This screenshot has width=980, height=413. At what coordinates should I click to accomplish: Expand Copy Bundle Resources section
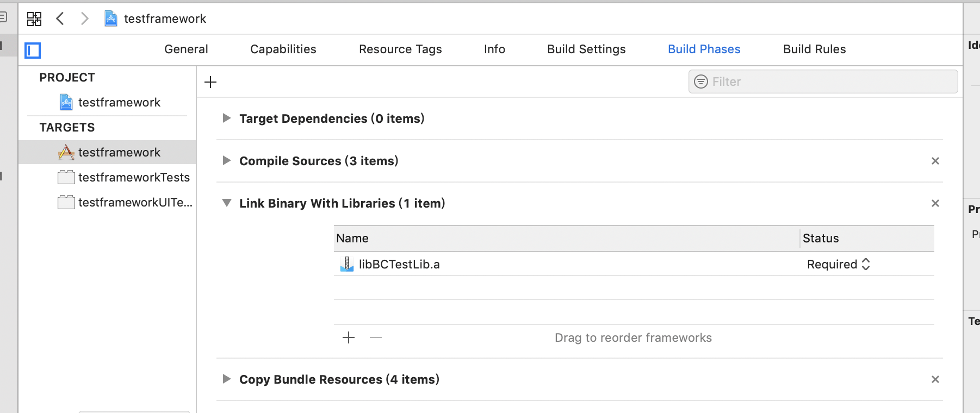[227, 379]
